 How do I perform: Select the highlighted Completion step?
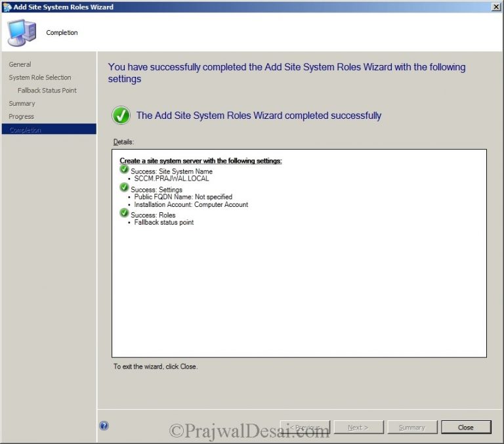pos(49,129)
